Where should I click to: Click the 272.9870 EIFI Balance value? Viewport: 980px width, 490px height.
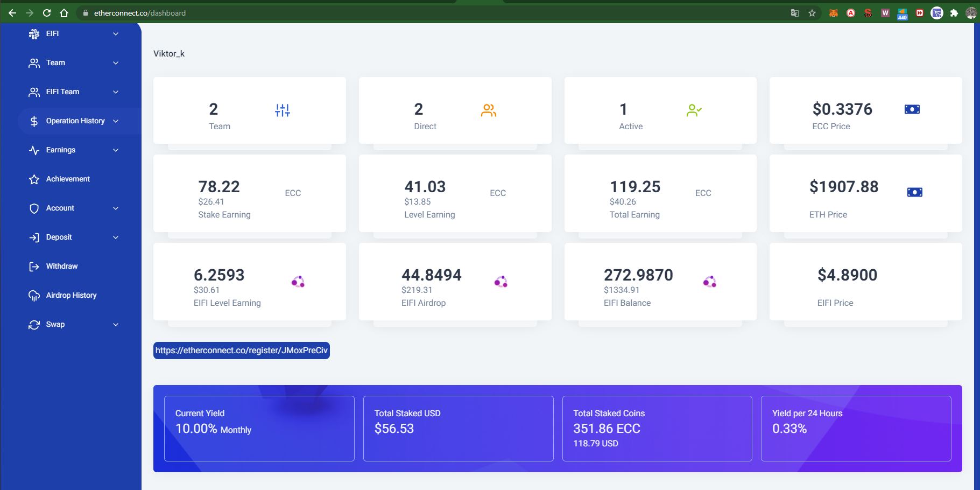(x=638, y=275)
